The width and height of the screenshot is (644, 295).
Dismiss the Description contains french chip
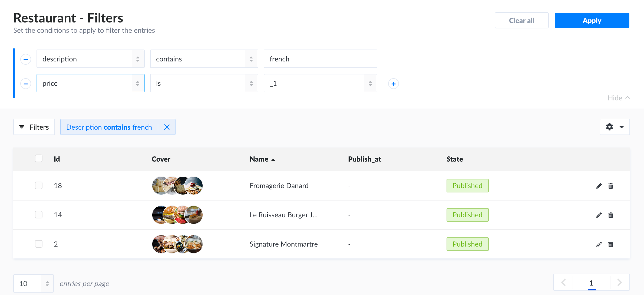tap(167, 127)
